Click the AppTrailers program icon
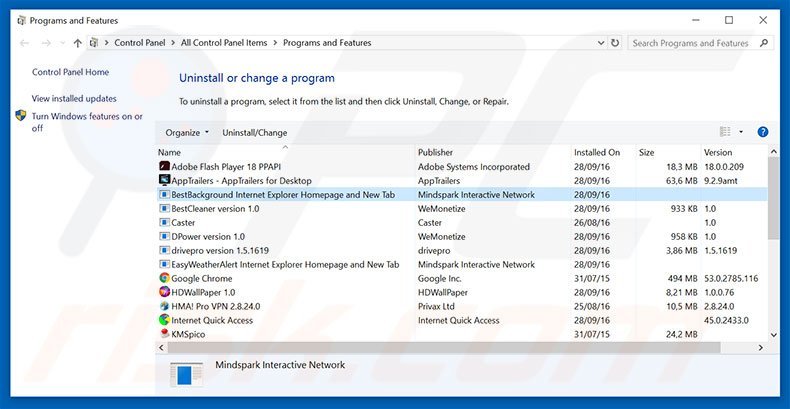Viewport: 790px width, 409px height. click(164, 180)
